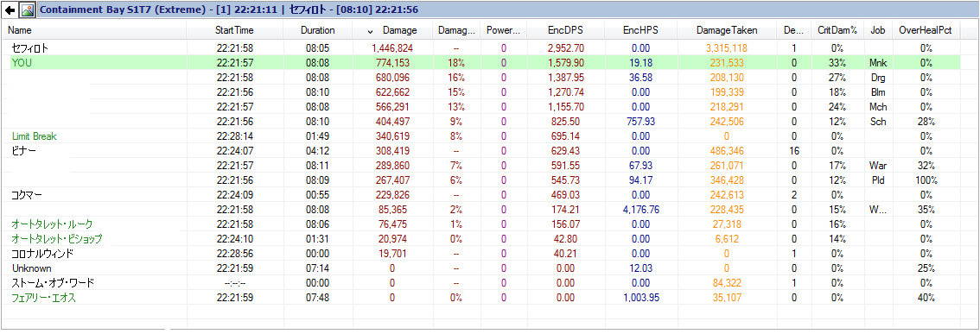Select the YOU combatant row

coord(485,62)
